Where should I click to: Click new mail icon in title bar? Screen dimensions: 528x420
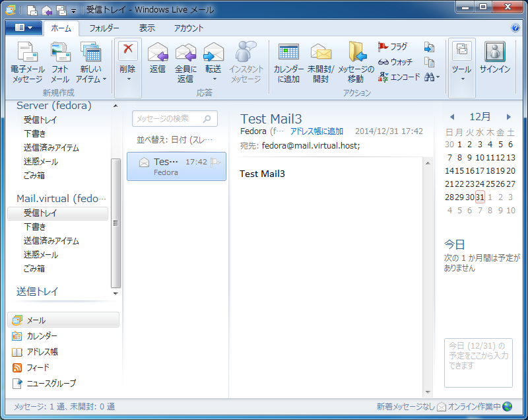32,11
